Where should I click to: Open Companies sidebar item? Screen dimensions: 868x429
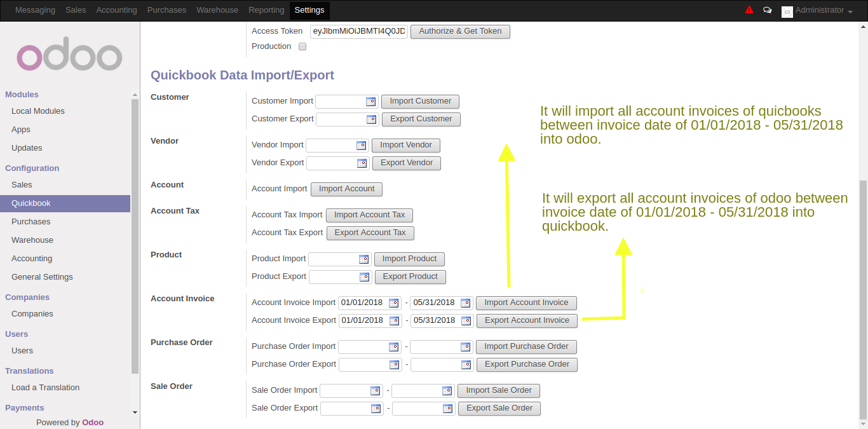pos(32,314)
